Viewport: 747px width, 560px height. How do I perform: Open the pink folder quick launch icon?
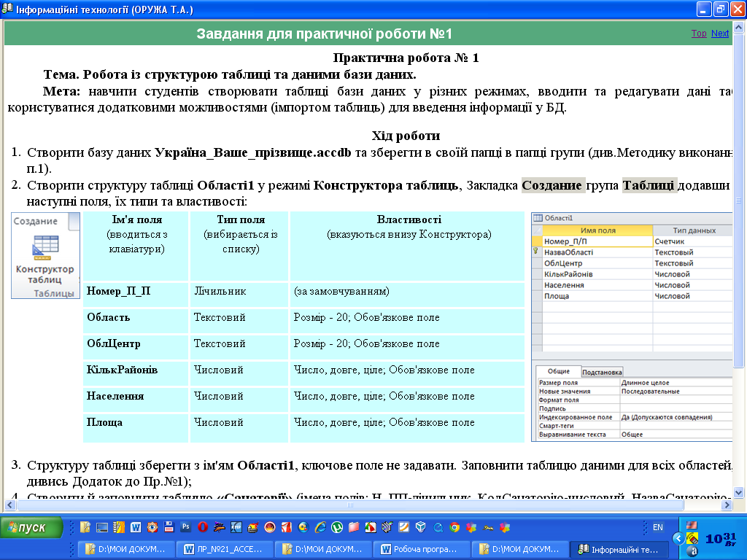click(354, 527)
